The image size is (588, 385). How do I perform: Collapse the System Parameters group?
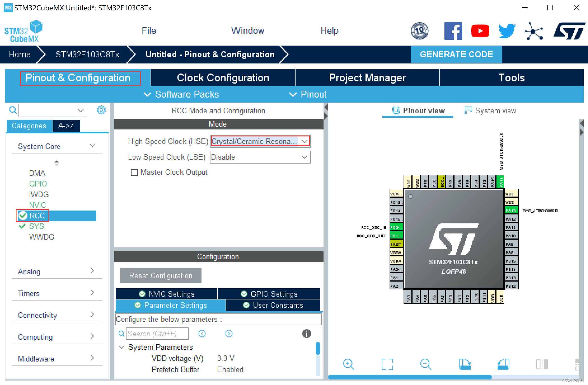(x=121, y=347)
